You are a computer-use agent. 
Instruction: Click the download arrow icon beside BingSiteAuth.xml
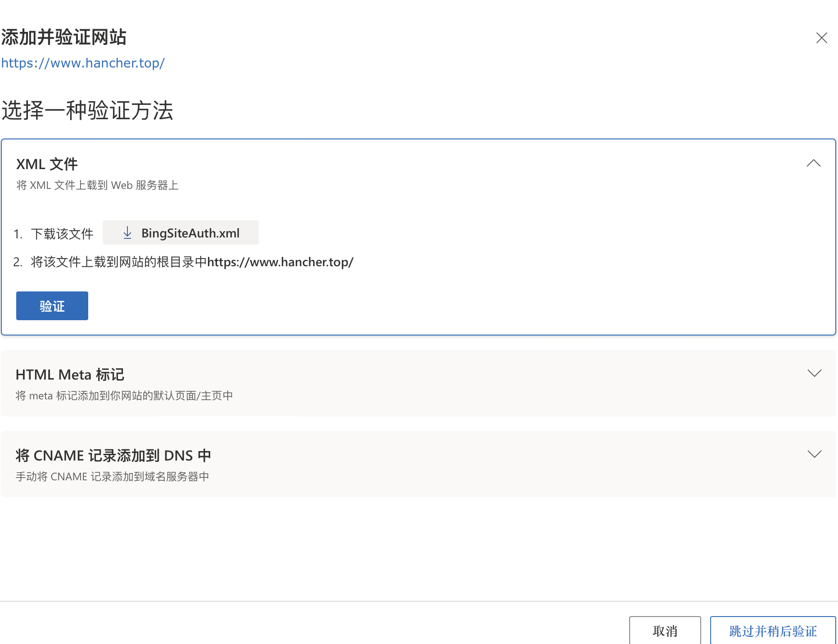127,233
